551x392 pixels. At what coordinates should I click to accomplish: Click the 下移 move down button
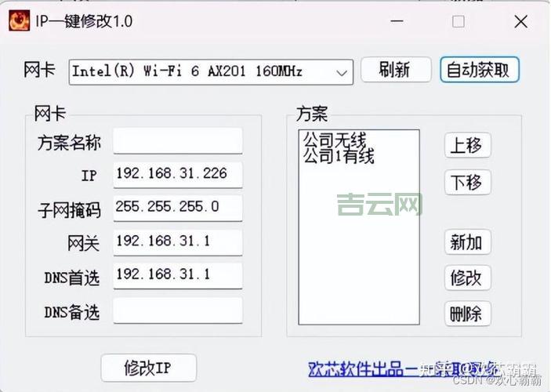click(x=467, y=182)
